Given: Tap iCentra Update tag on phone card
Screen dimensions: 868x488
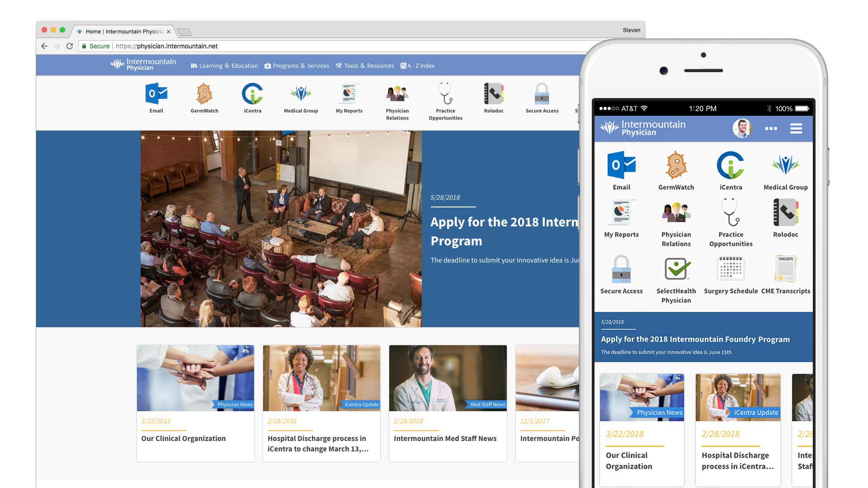Looking at the screenshot, I should (754, 413).
